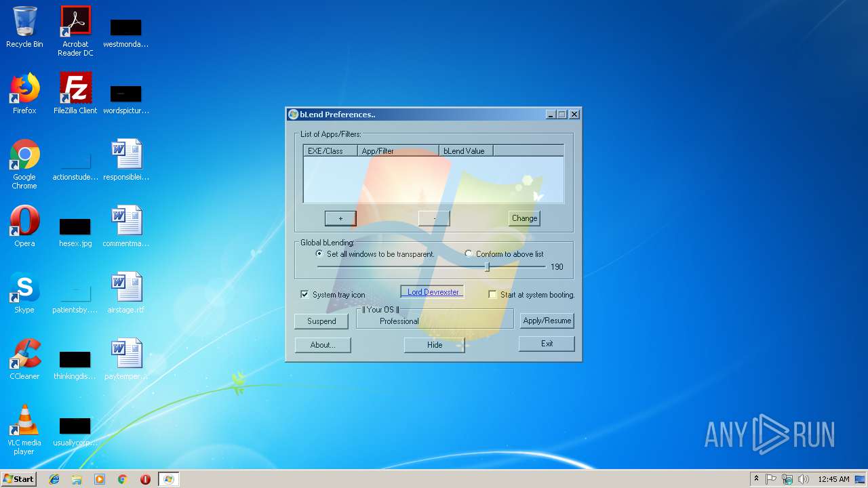Select the patientsby... desktop file
Screen dimensions: 868x488
[75, 298]
